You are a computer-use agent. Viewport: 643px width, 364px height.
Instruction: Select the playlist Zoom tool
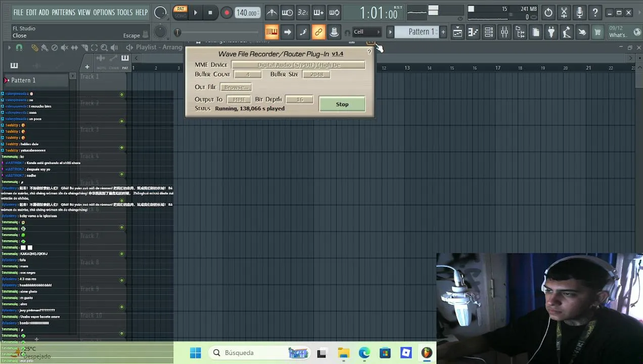coord(104,48)
